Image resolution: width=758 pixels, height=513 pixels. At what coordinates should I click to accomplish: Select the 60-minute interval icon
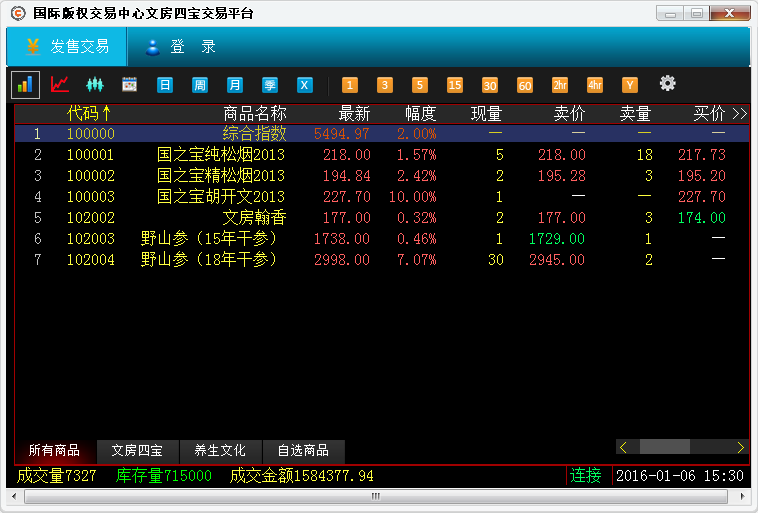point(525,85)
